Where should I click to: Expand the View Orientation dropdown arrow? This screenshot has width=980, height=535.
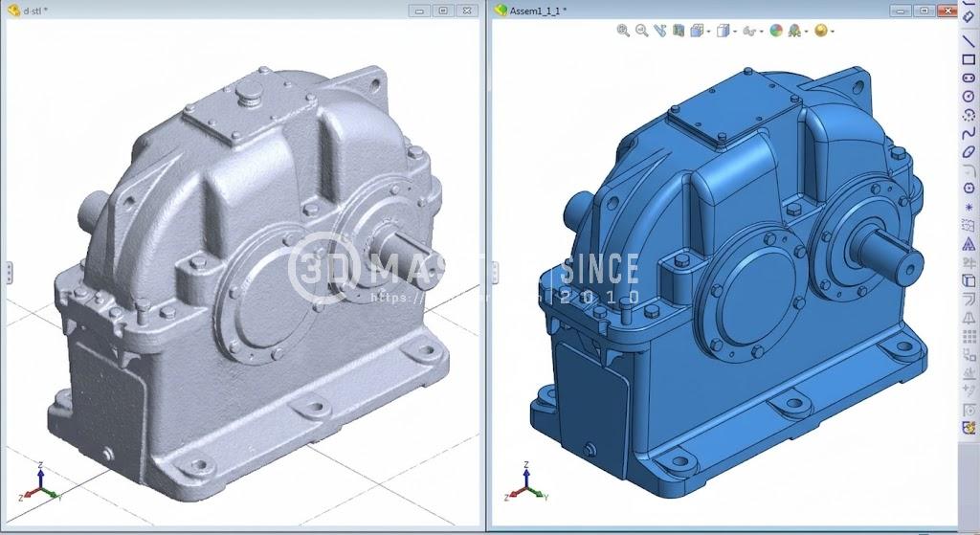click(708, 32)
